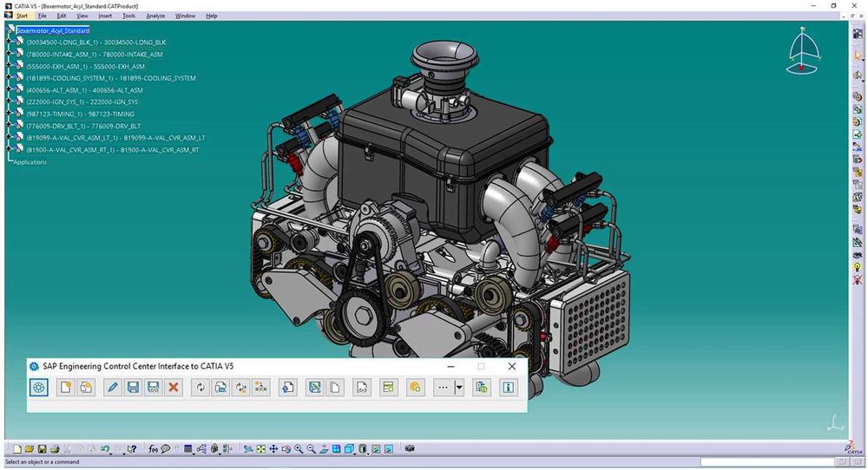Toggle Swap Visible Space icon in bottom toolbar

click(x=389, y=449)
